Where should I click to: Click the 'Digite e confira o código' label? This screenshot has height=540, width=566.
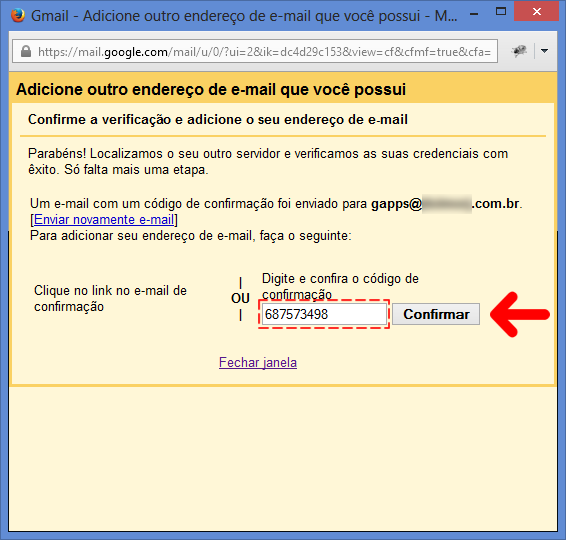[340, 286]
